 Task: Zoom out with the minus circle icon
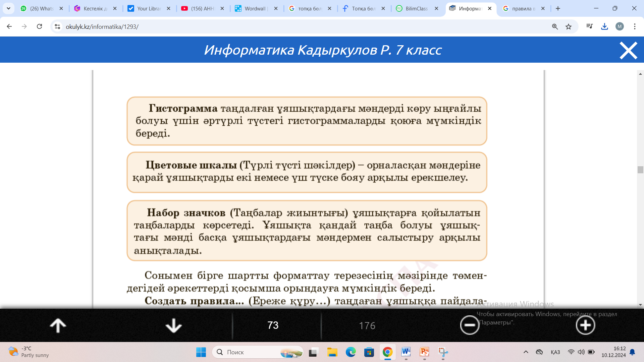point(469,325)
